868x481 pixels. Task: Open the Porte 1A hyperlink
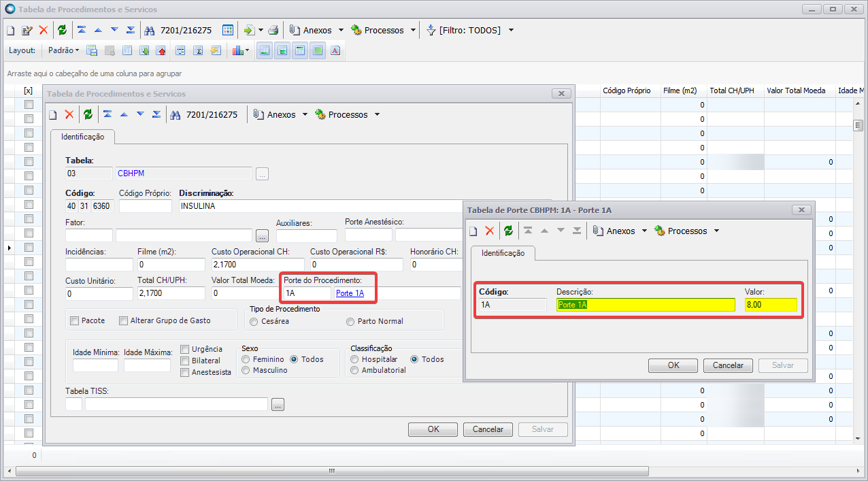click(350, 293)
